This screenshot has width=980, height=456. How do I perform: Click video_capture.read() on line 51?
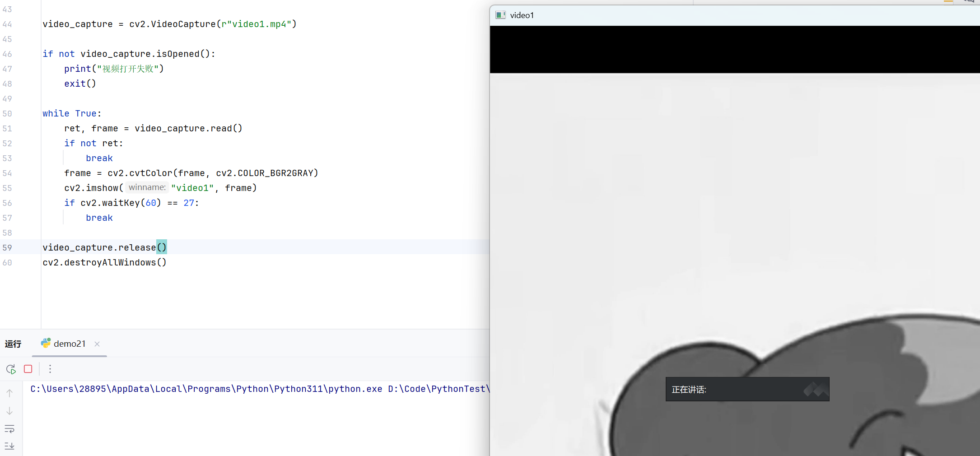(188, 128)
